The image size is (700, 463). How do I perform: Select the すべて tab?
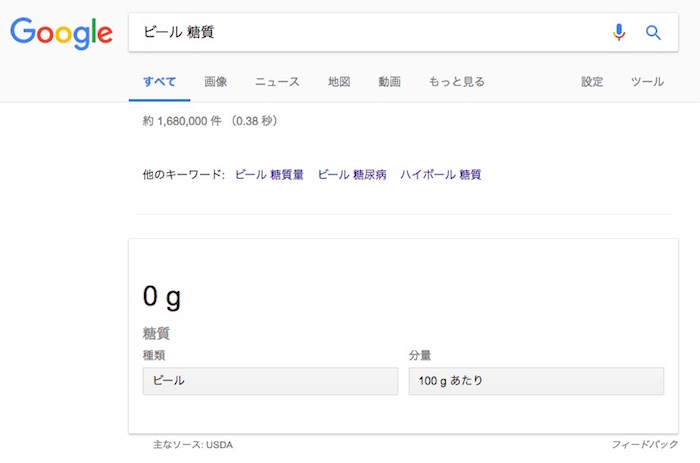click(x=159, y=82)
